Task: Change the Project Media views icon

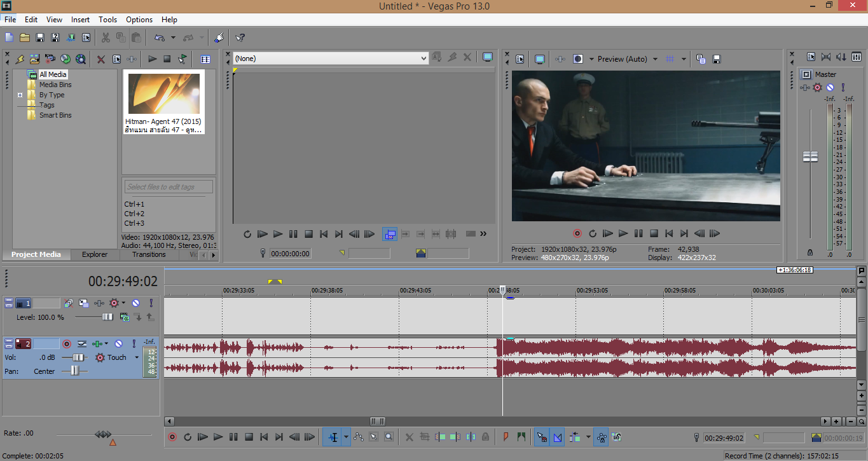Action: (205, 59)
